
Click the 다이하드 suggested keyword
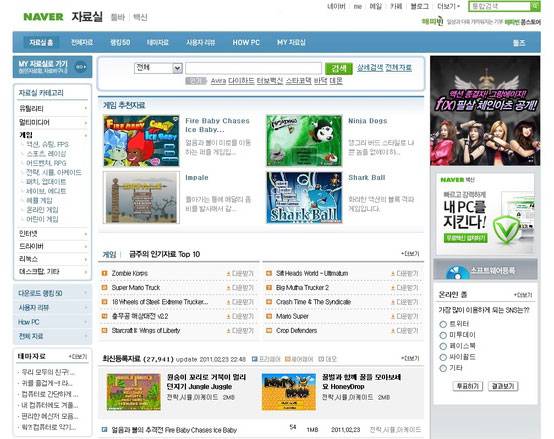[241, 81]
